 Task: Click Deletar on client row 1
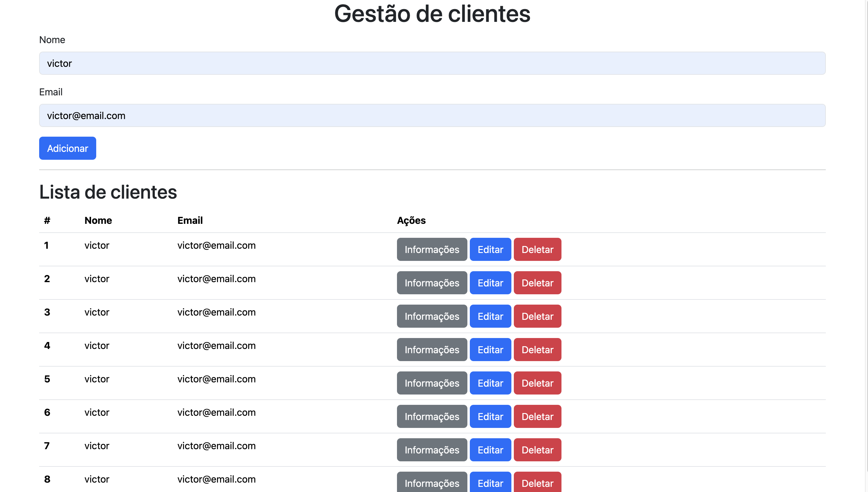coord(537,249)
